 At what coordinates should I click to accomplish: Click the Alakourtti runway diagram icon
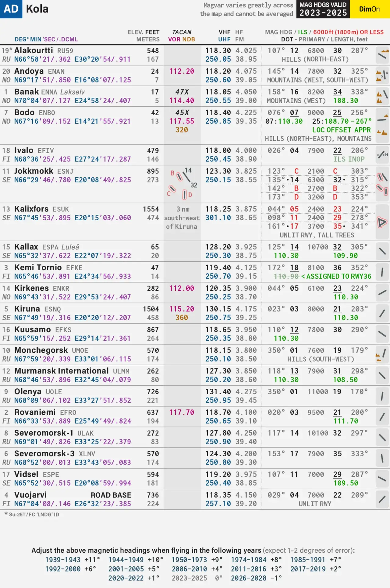(x=382, y=55)
